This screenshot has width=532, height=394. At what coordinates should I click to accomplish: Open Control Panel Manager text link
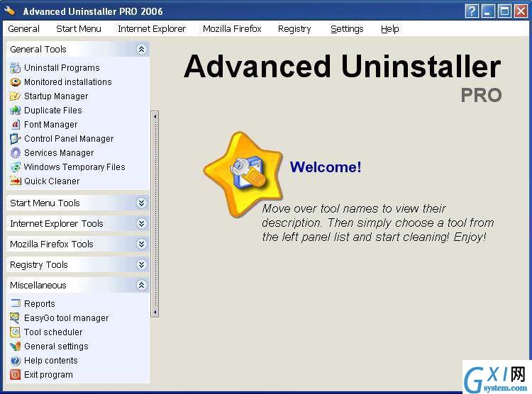69,139
